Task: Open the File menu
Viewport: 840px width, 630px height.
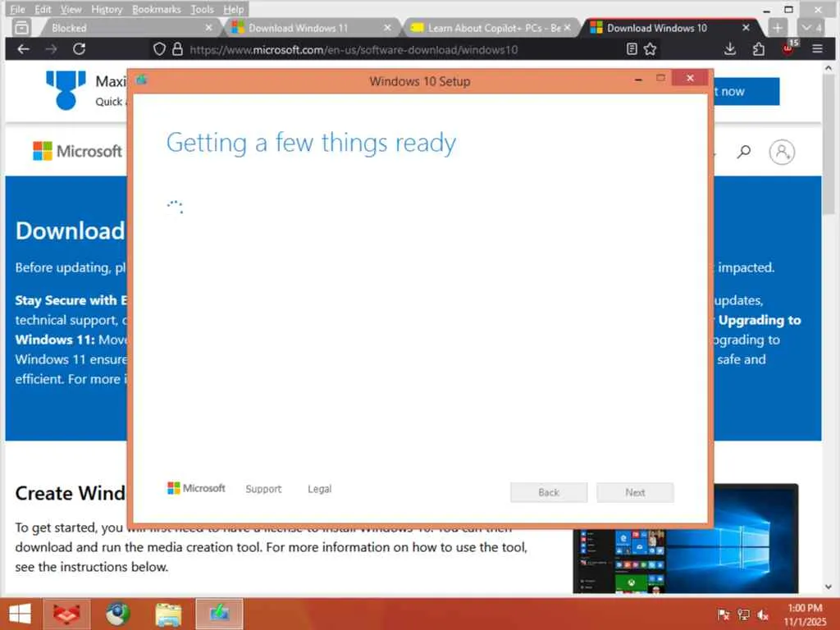Action: (x=17, y=9)
